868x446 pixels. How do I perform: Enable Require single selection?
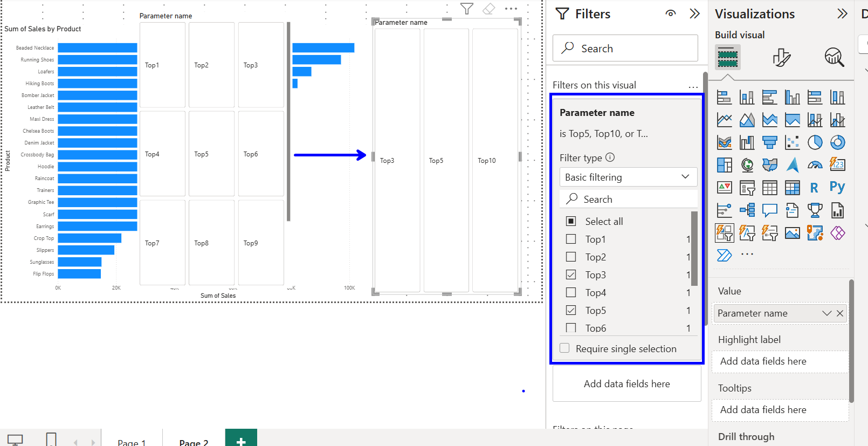click(x=564, y=348)
